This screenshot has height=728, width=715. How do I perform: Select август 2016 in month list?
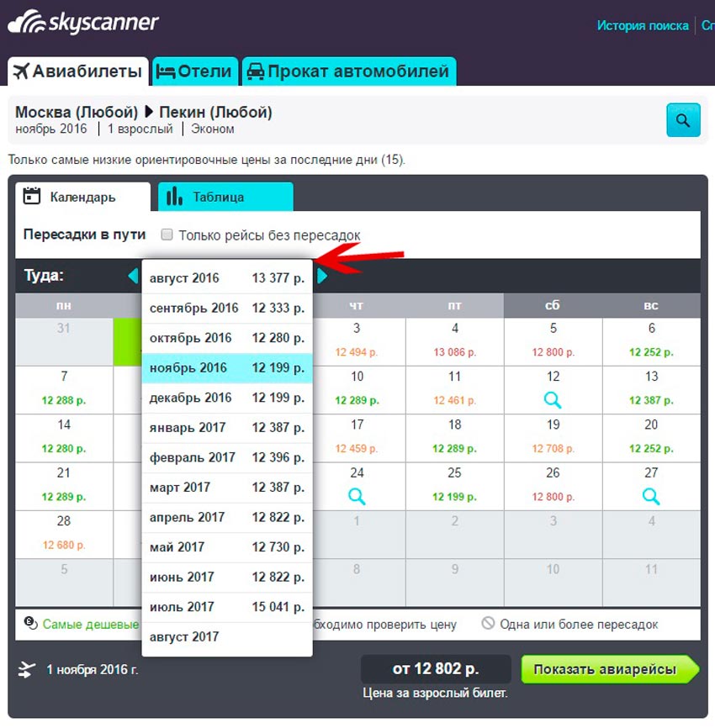pos(227,278)
